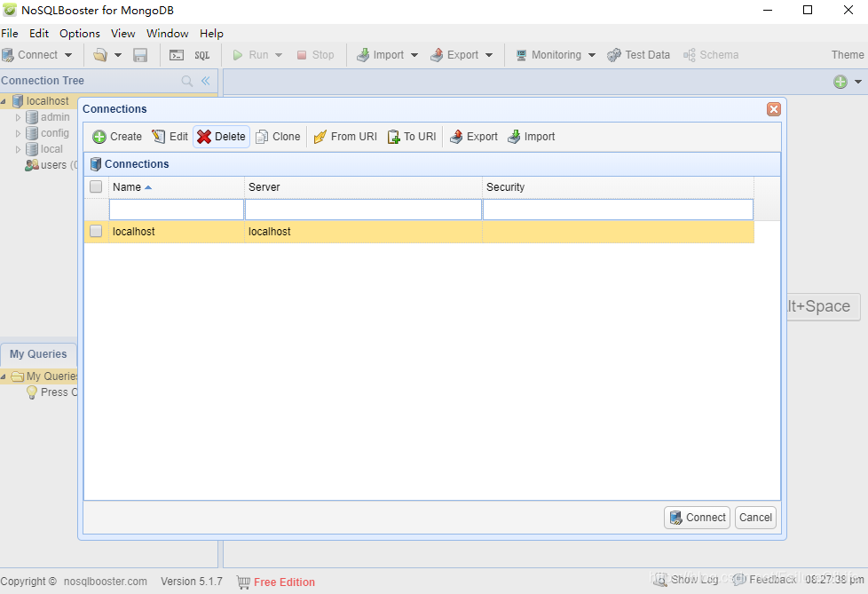Open the Monitoring dropdown arrow
The image size is (868, 594).
pos(592,55)
